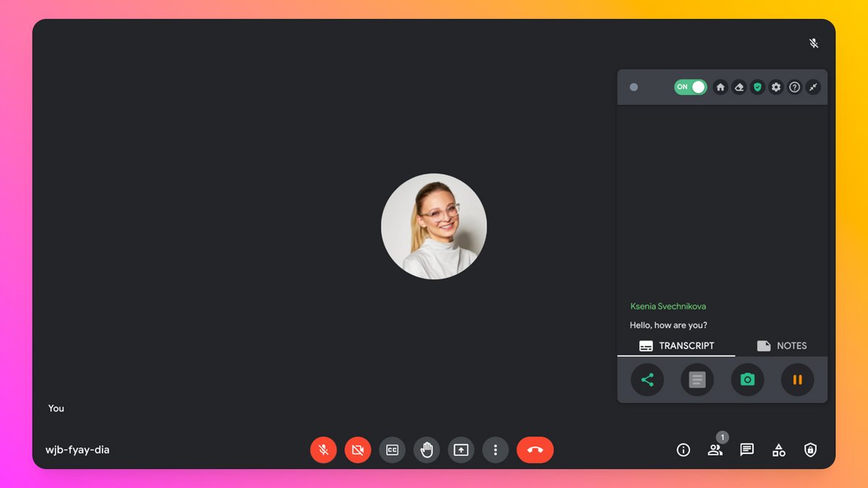Turn off the green ON transcription switch
This screenshot has width=868, height=488.
(690, 87)
